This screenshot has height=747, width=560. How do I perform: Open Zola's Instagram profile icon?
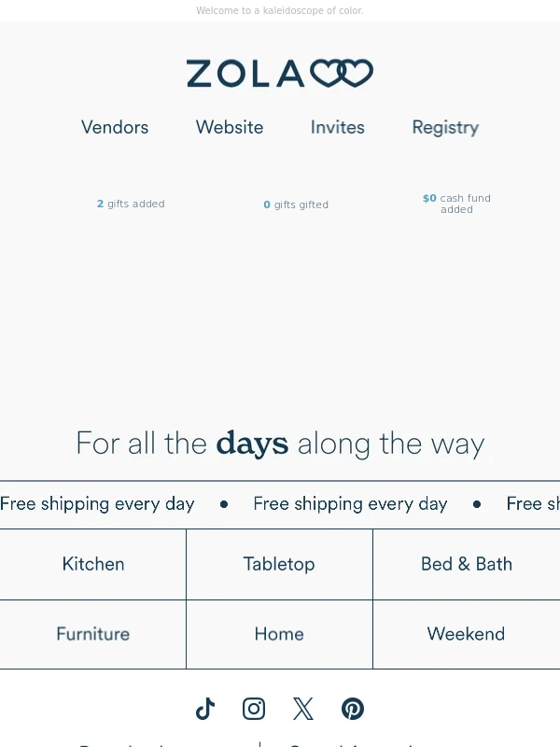[254, 709]
